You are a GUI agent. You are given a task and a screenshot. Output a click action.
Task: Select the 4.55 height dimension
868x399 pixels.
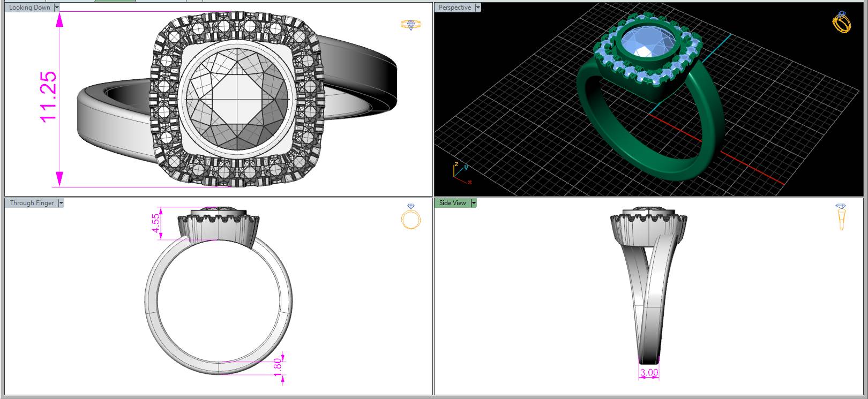click(x=156, y=223)
